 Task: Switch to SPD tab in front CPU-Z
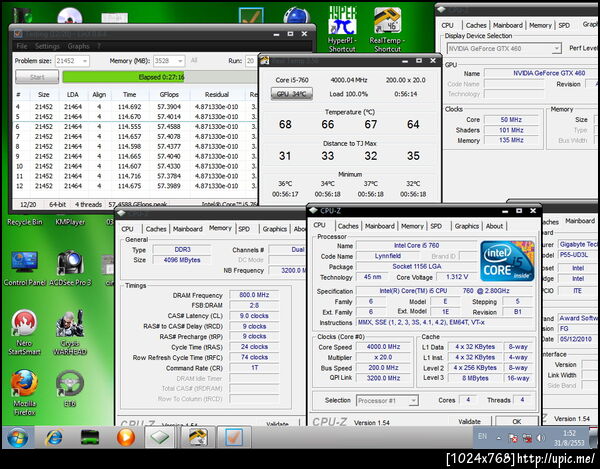[436, 226]
